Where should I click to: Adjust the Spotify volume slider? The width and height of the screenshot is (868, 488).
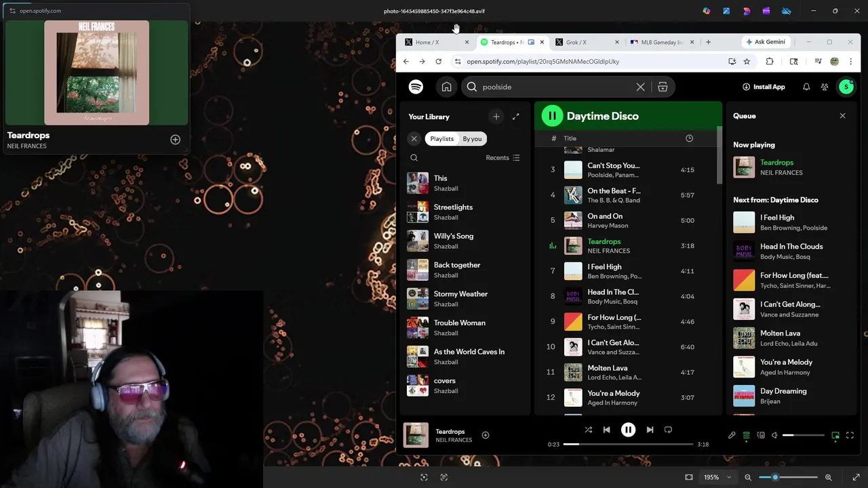tap(804, 435)
